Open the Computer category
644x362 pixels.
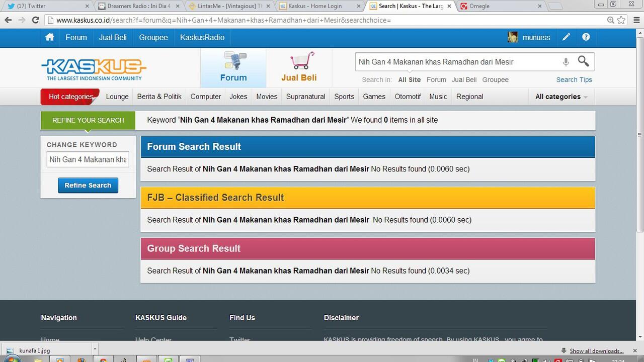click(206, 97)
